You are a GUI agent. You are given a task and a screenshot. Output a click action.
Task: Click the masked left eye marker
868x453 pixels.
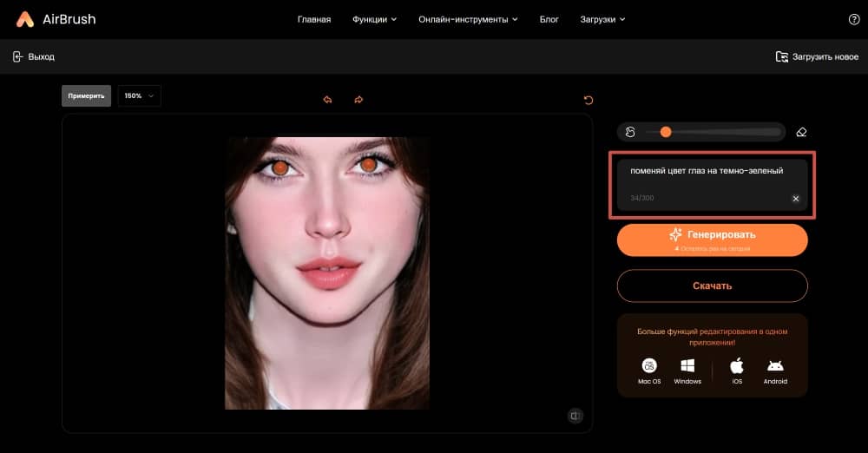280,167
